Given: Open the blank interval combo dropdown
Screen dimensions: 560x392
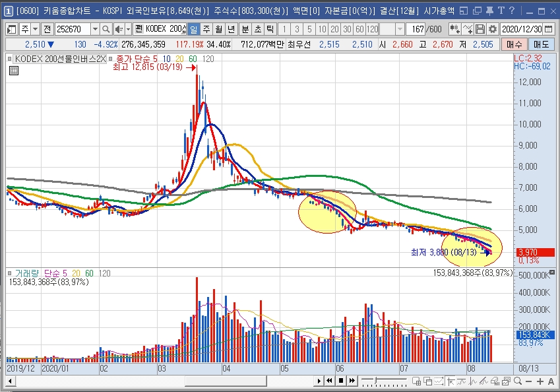Looking at the screenshot, I should click(x=400, y=29).
